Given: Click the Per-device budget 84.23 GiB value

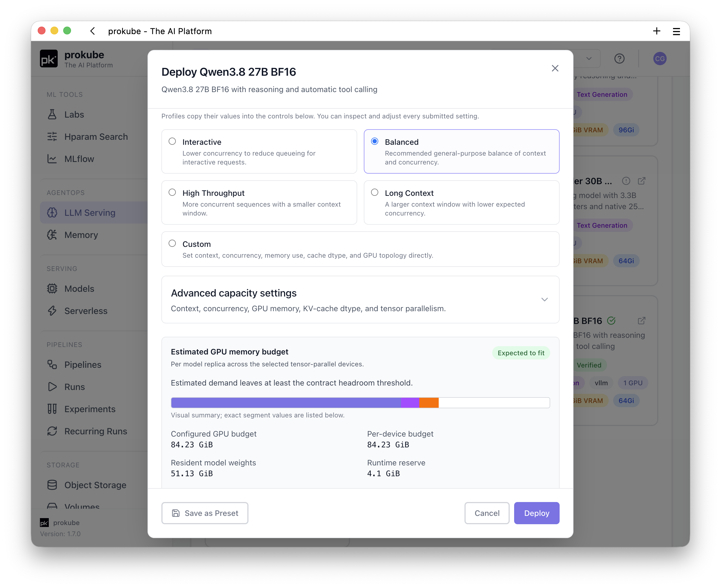Looking at the screenshot, I should [x=388, y=445].
